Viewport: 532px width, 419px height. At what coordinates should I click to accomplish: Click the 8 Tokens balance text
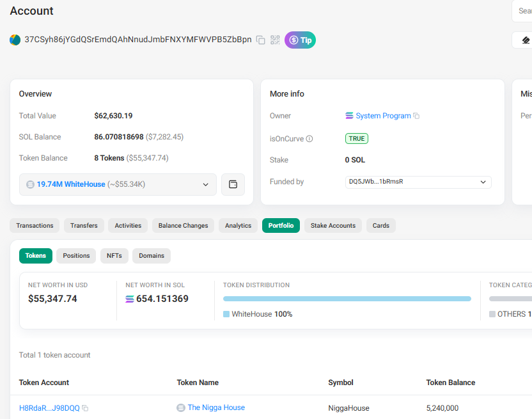(x=109, y=158)
